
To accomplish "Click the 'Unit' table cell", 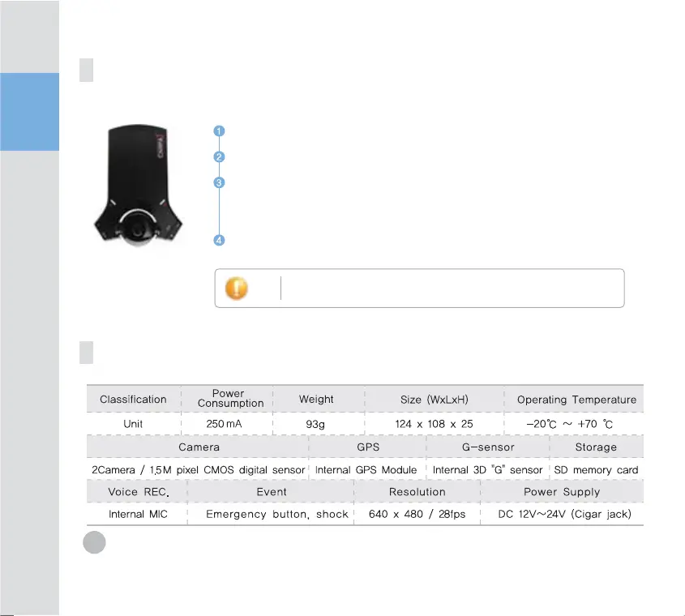I will click(133, 424).
